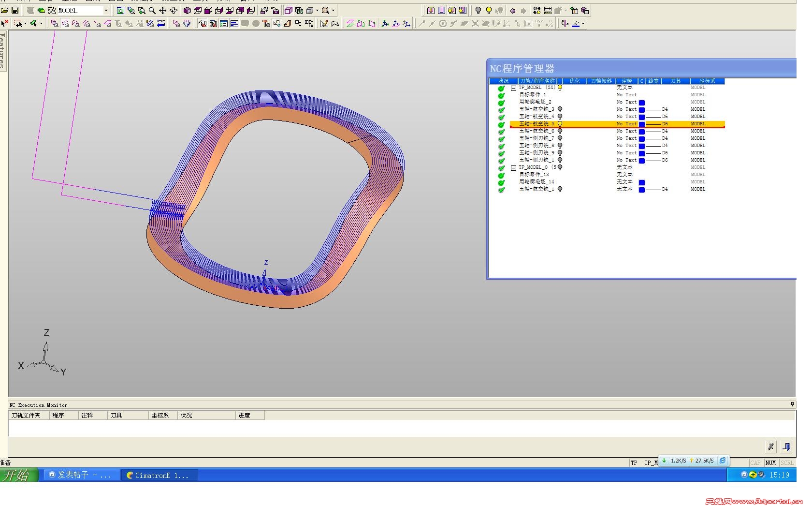Collapse the TP_MODEL_0 tree node

513,168
